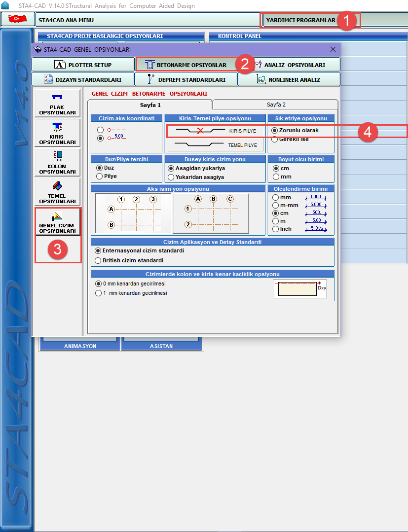The image size is (408, 532).
Task: Select Yukaridan asagiya drawing direction
Action: (x=172, y=177)
